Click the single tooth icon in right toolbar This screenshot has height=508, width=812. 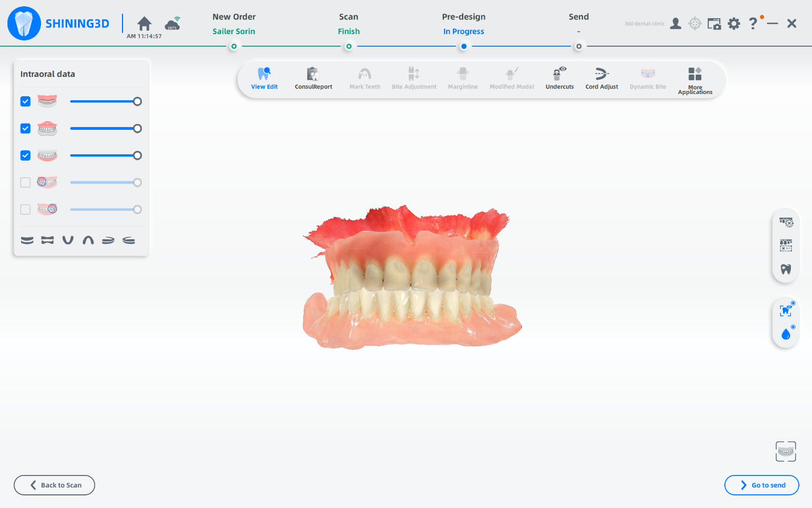(x=786, y=269)
